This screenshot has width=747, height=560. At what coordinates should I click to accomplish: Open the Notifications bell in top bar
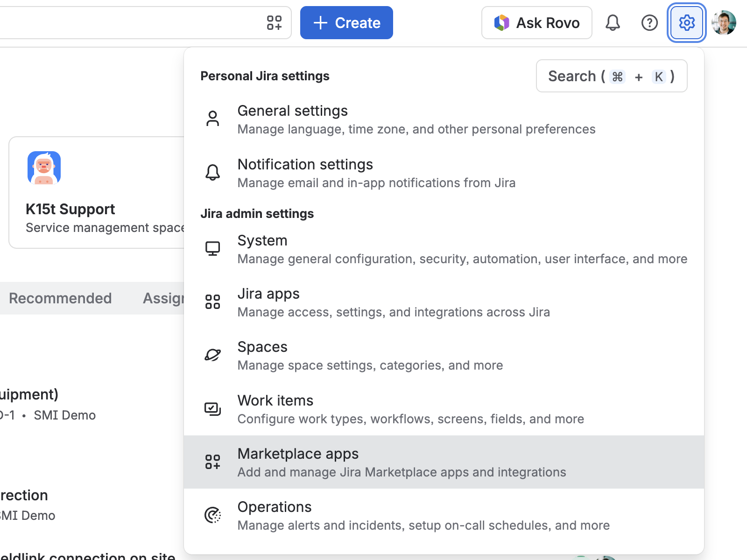[613, 22]
